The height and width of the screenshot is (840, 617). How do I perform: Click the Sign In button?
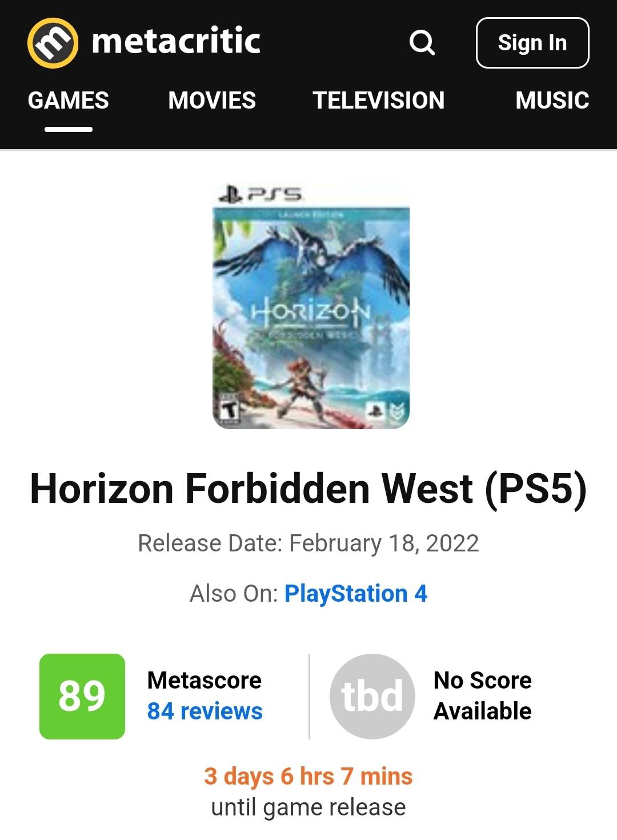point(532,43)
